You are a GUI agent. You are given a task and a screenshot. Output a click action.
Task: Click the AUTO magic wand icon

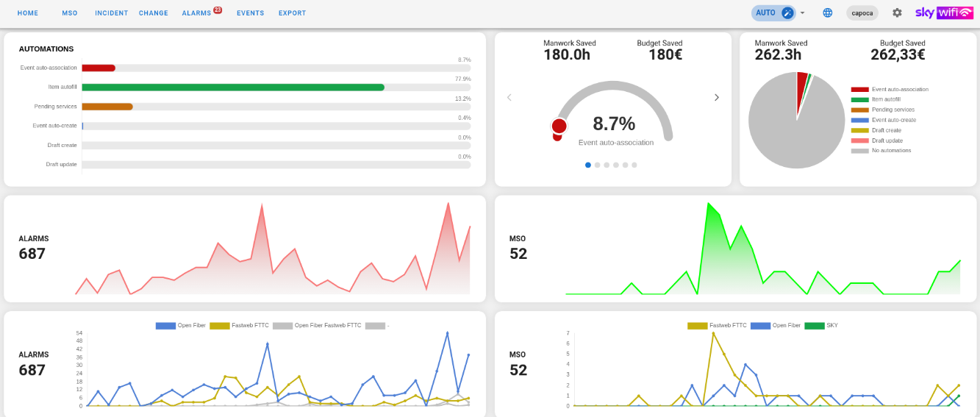787,13
